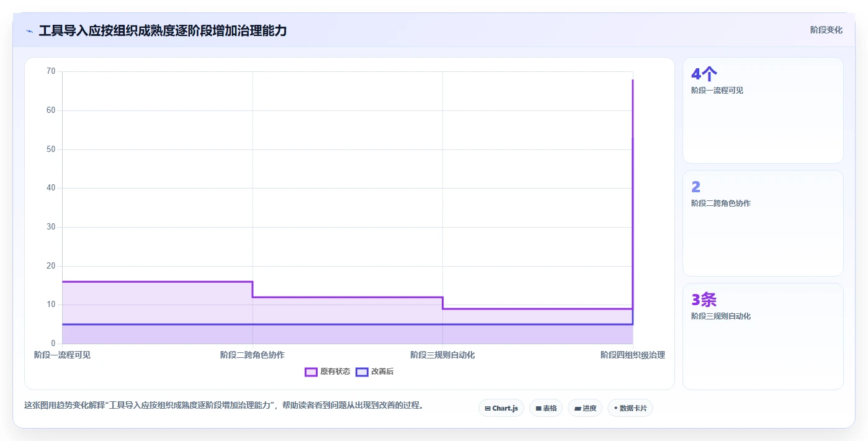Click the 阶段三规则自动化 x-axis label

click(442, 355)
